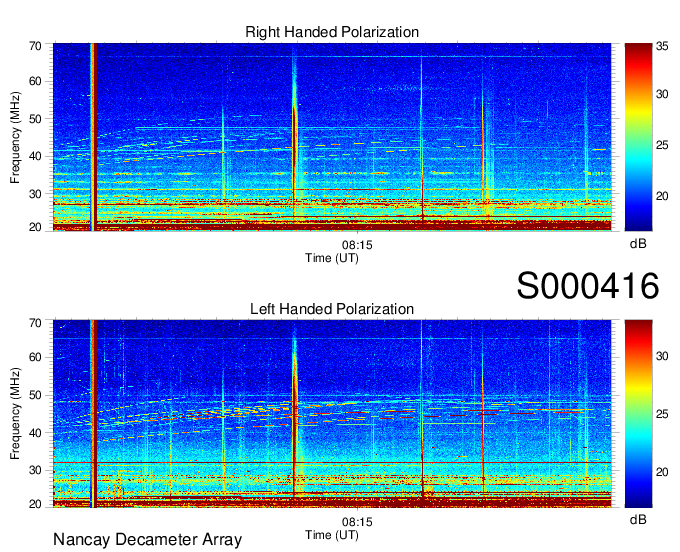Click the 25 value on bottom color bar

(662, 414)
